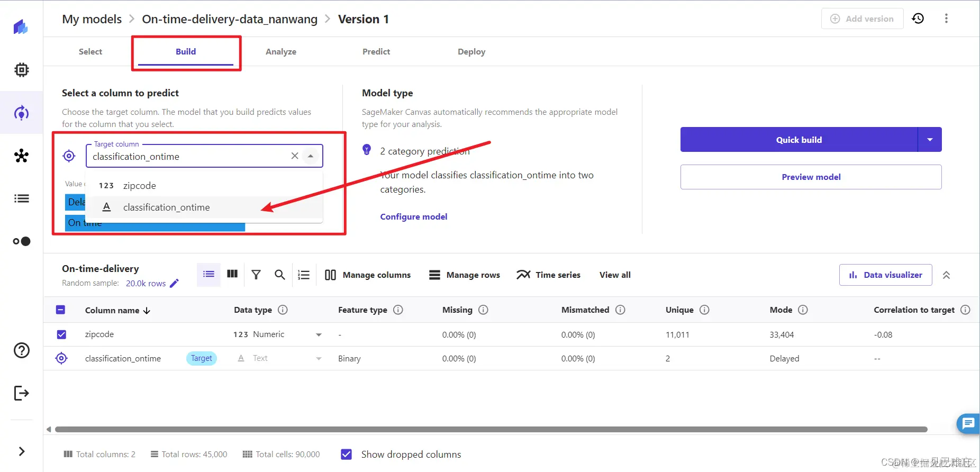Click Time series
This screenshot has height=472, width=980.
point(549,275)
